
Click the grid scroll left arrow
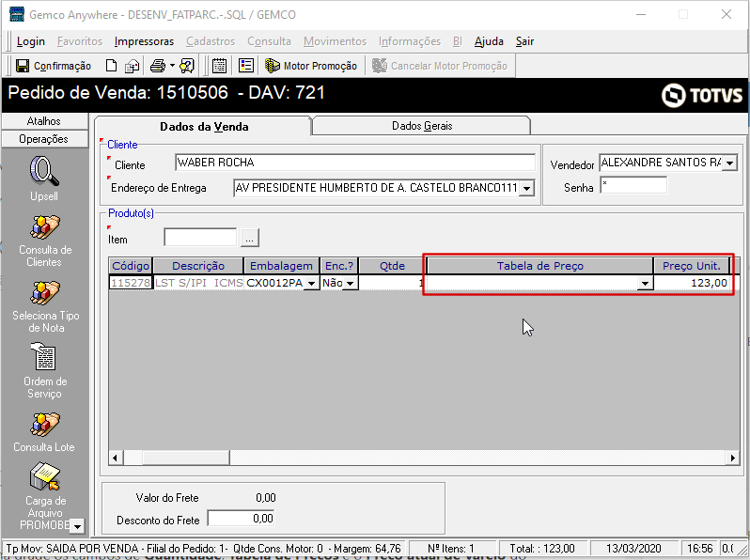(x=116, y=459)
